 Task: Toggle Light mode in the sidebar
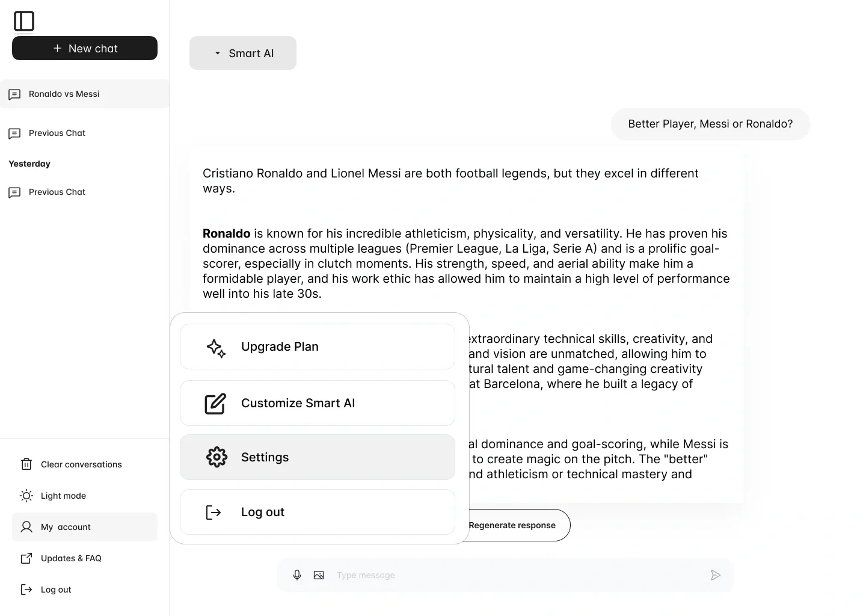click(x=85, y=496)
